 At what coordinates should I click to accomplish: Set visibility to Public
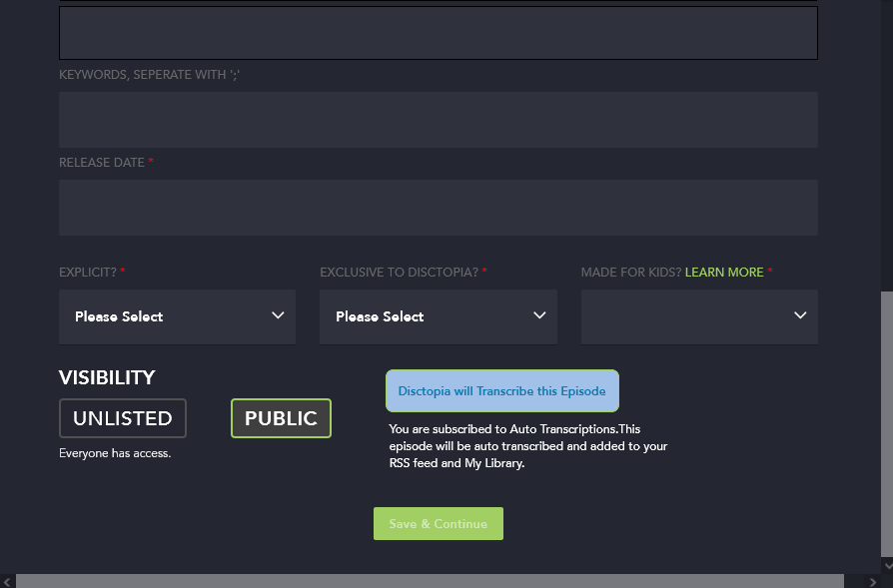coord(281,418)
